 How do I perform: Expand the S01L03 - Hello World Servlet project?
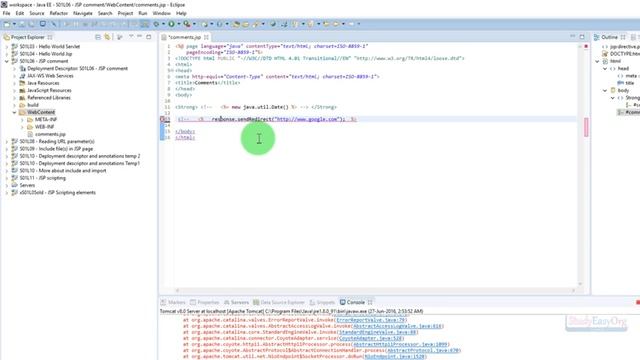[7, 47]
